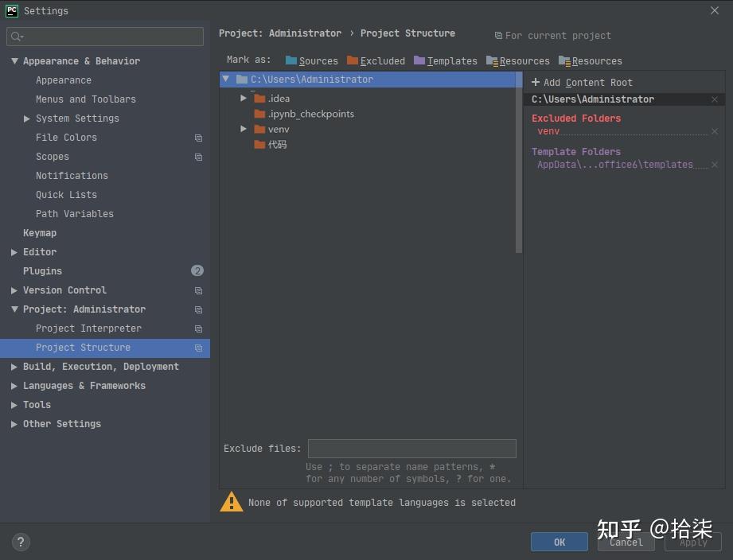Remove the templates folder entry
733x560 pixels.
pos(714,165)
